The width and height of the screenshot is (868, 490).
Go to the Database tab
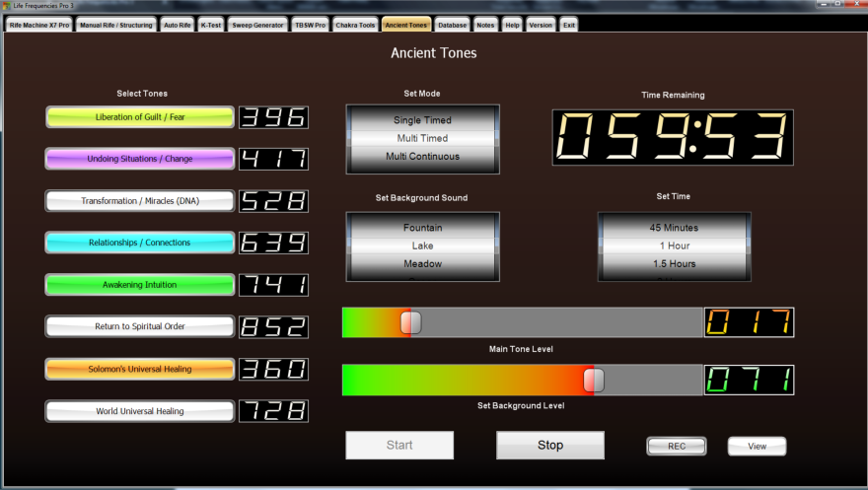pos(452,25)
